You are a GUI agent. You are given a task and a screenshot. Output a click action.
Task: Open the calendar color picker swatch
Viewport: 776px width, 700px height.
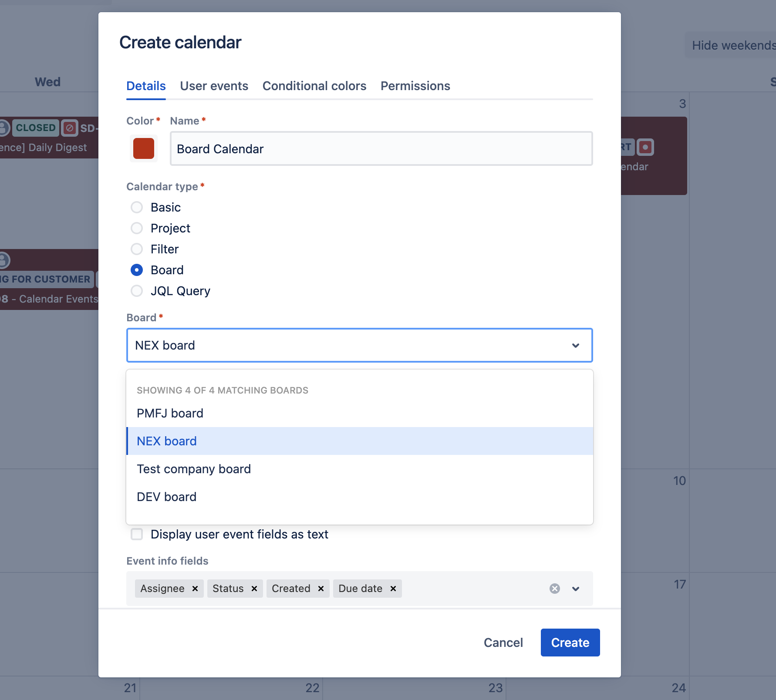[x=144, y=148]
